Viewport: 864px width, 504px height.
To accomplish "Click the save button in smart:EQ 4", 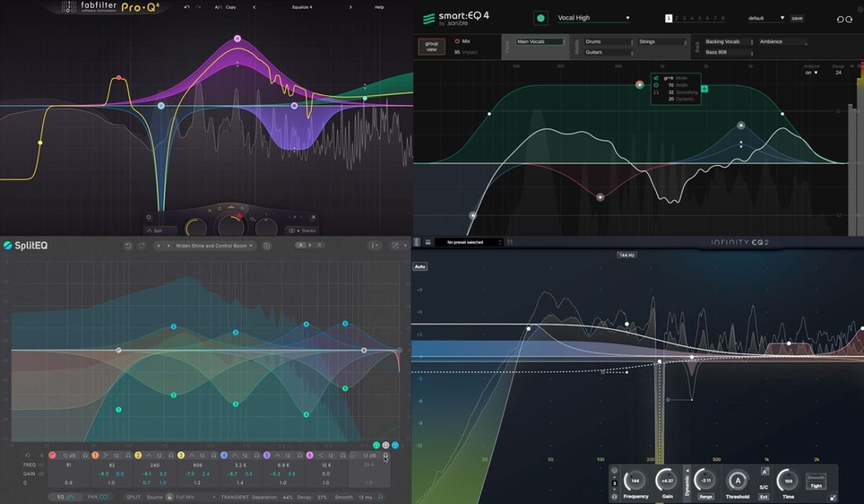I will click(796, 18).
